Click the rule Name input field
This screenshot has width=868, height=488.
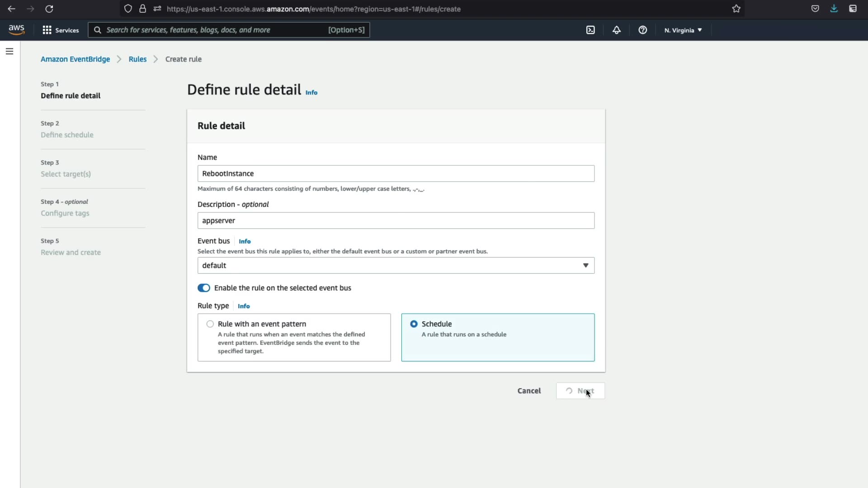pyautogui.click(x=396, y=174)
